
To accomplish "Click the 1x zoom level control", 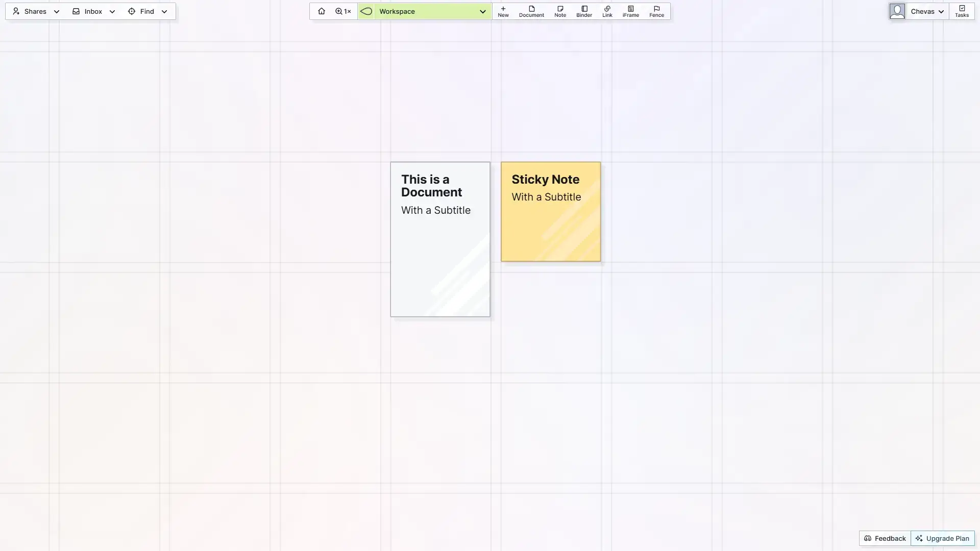I will [x=342, y=11].
